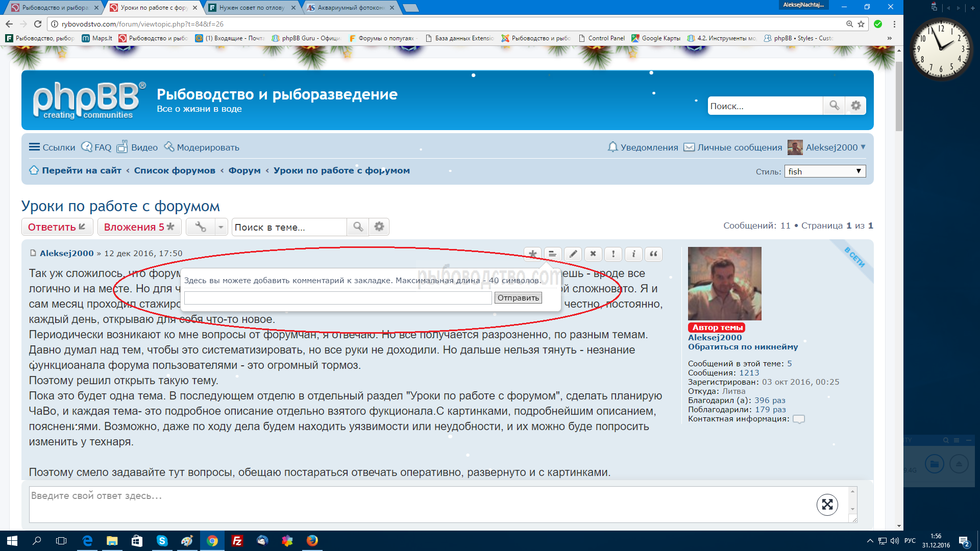Screen dimensions: 980x551
Task: Open post information i icon
Action: 633,254
